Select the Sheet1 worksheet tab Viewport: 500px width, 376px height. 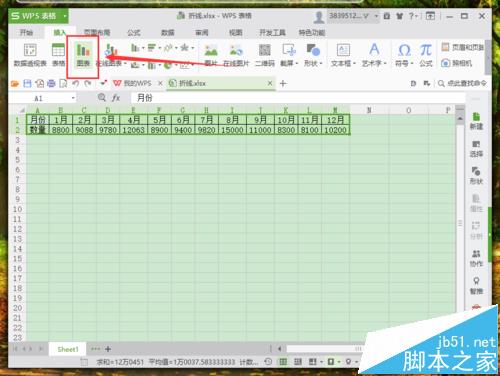68,349
